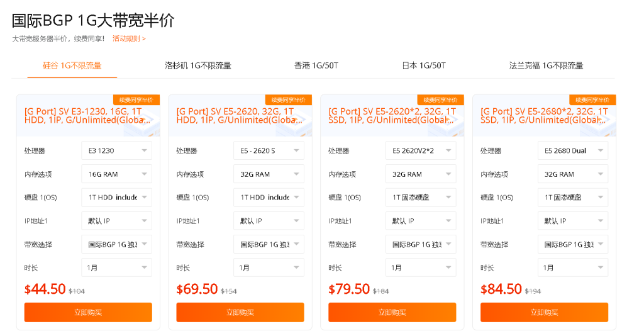Click 续费同享半价 badge on the E5-2620*2 card
This screenshot has width=644, height=331.
[x=440, y=99]
